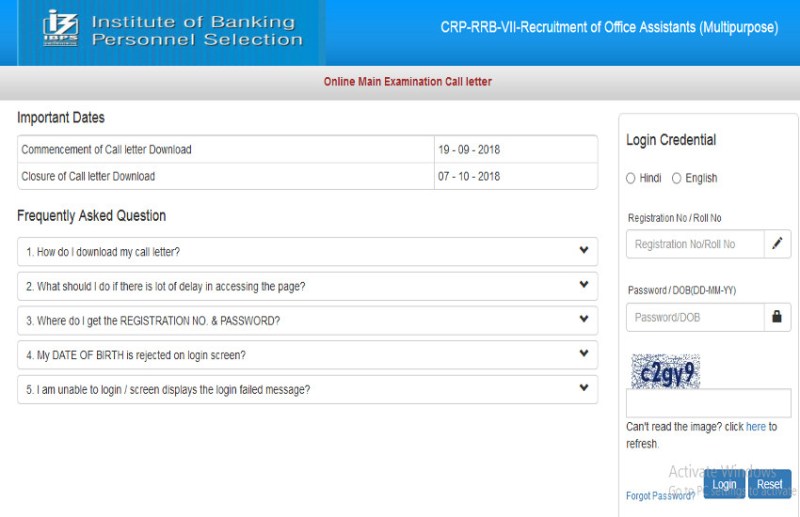Viewport: 800px width, 517px height.
Task: Click the IBPS logo in the header
Action: [x=61, y=29]
